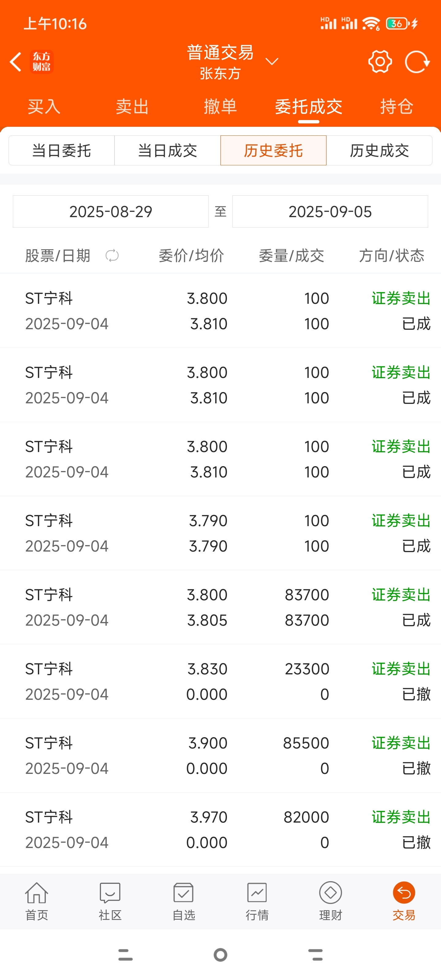Open start date picker 2025-08-29
Screen dimensions: 441x980
[x=111, y=212]
